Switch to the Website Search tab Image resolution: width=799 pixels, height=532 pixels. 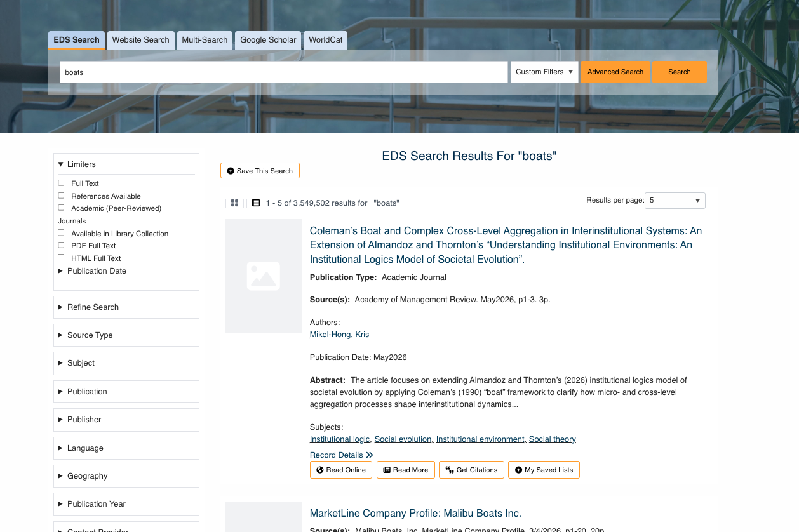click(141, 40)
